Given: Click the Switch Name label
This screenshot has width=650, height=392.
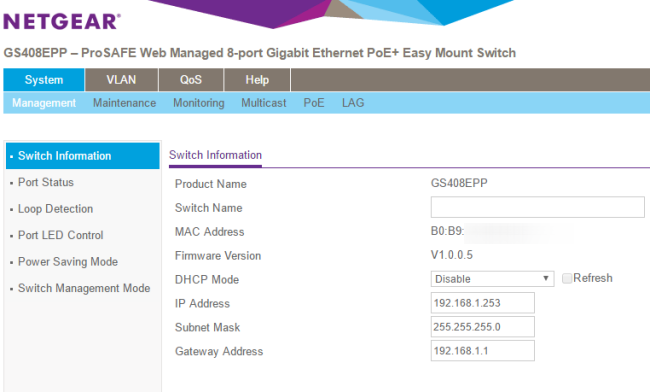Looking at the screenshot, I should click(209, 208).
